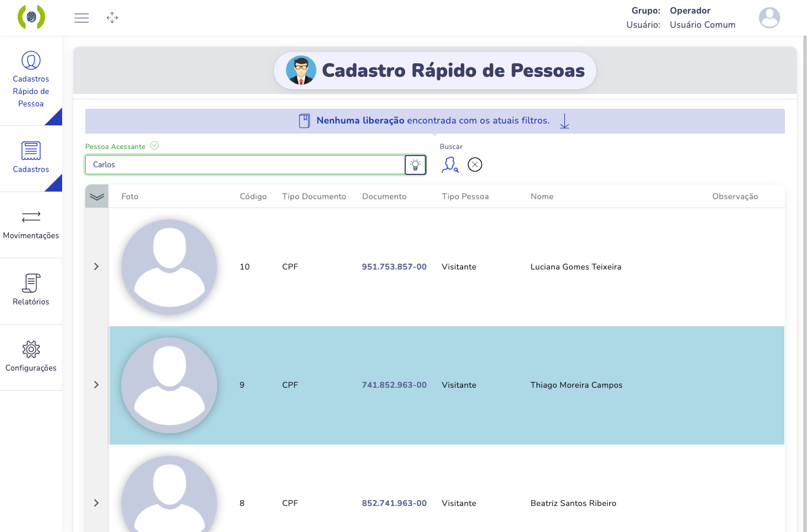The width and height of the screenshot is (808, 532).
Task: Click the Observação column header
Action: (735, 196)
